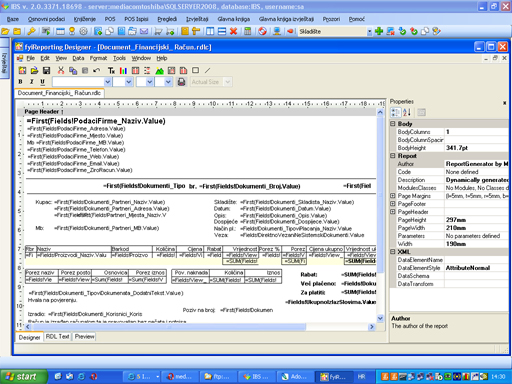Viewport: 512px width, 384px height.
Task: Open the Glavna knjiga menu
Action: point(234,19)
